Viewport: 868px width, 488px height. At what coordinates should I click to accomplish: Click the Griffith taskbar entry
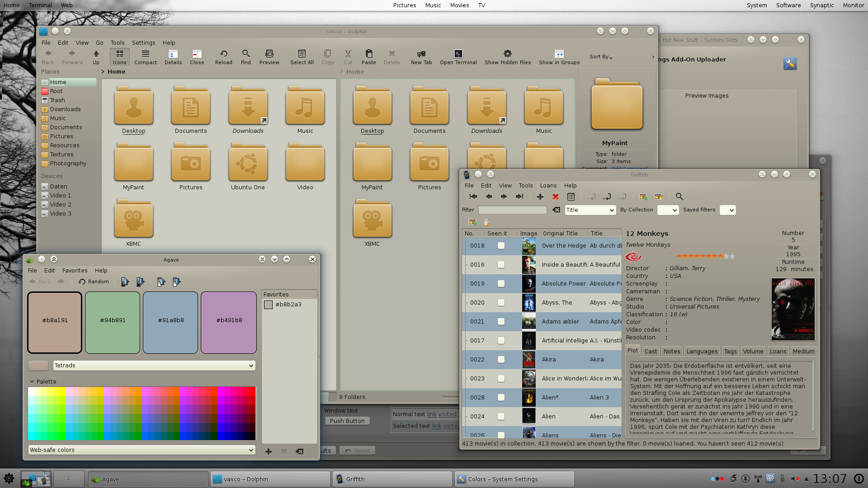tap(392, 479)
